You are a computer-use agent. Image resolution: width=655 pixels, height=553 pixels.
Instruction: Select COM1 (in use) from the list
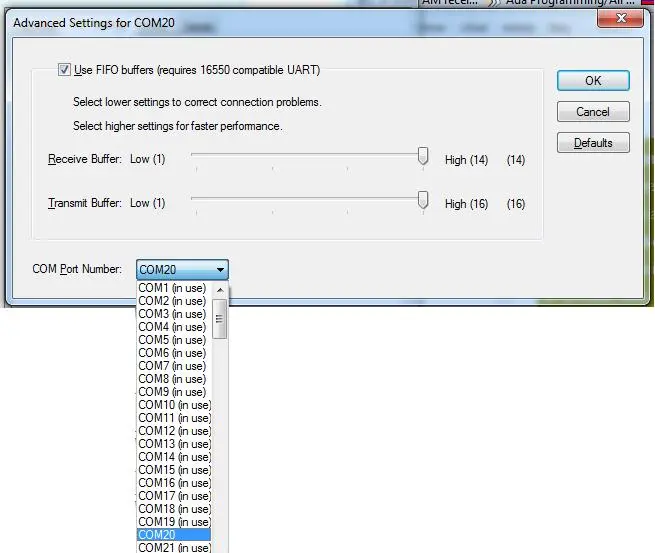coord(172,288)
